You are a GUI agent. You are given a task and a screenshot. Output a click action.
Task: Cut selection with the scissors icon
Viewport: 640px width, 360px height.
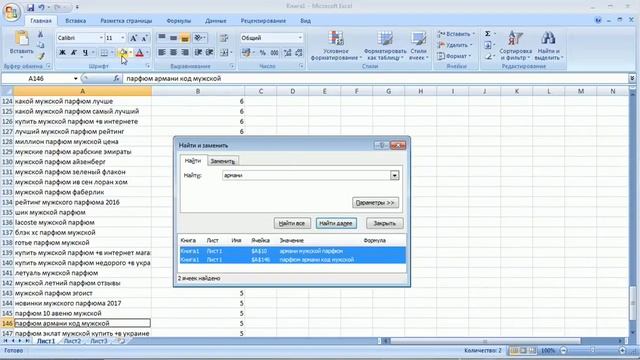(x=40, y=35)
